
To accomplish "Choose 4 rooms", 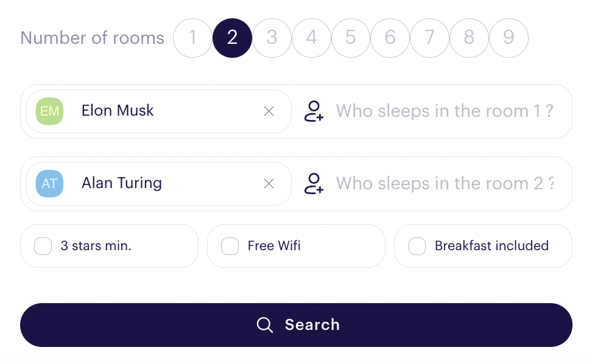I will point(311,38).
